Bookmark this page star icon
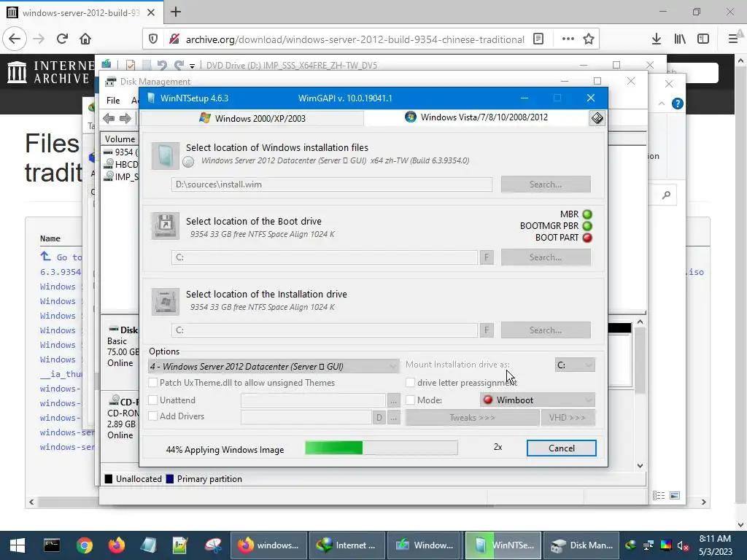747x560 pixels. 589,39
